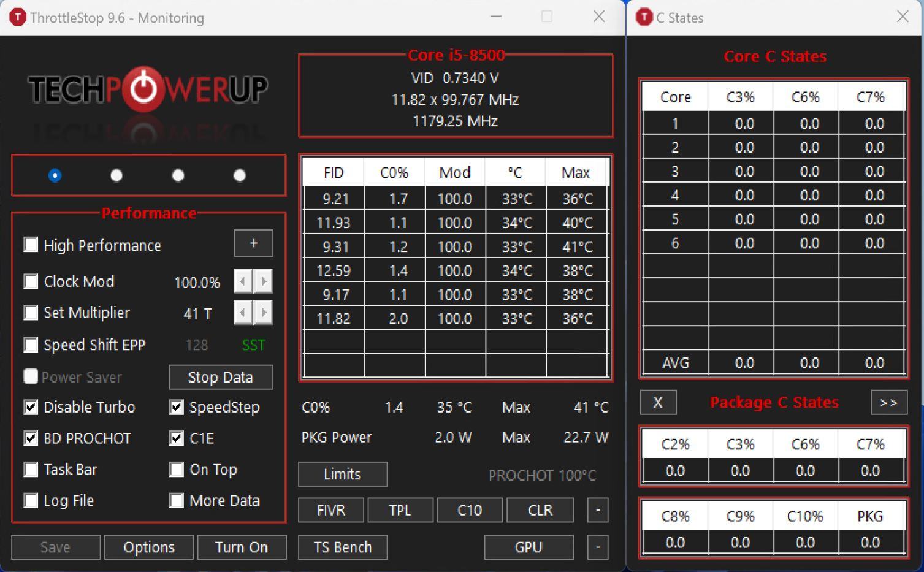Click the green SST label
The image size is (924, 572).
253,345
